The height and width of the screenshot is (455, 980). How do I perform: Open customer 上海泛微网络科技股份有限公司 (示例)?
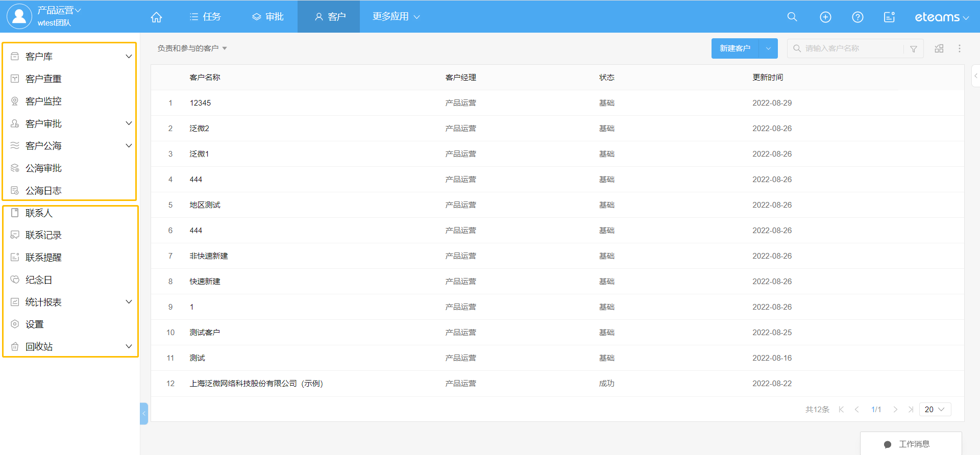pos(256,384)
